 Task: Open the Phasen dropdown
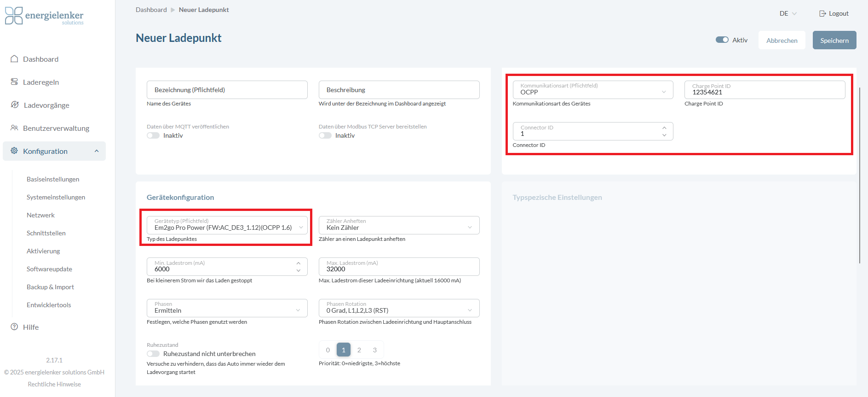click(x=227, y=308)
